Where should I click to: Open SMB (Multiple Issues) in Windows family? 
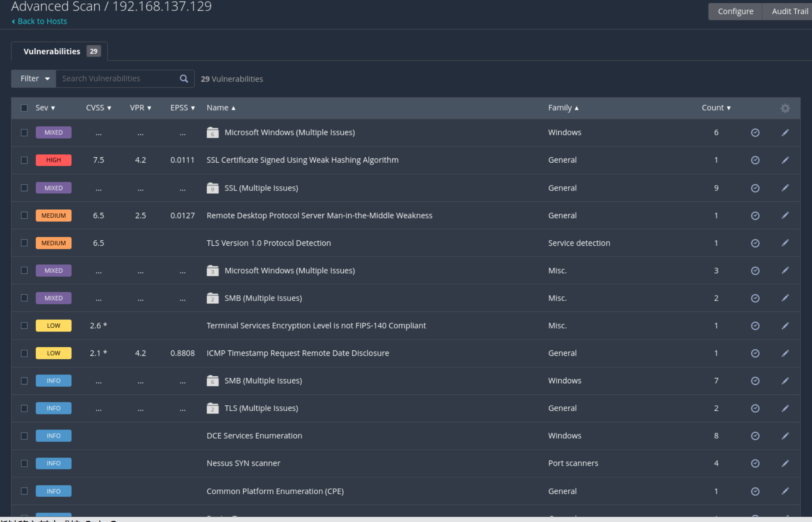click(263, 381)
